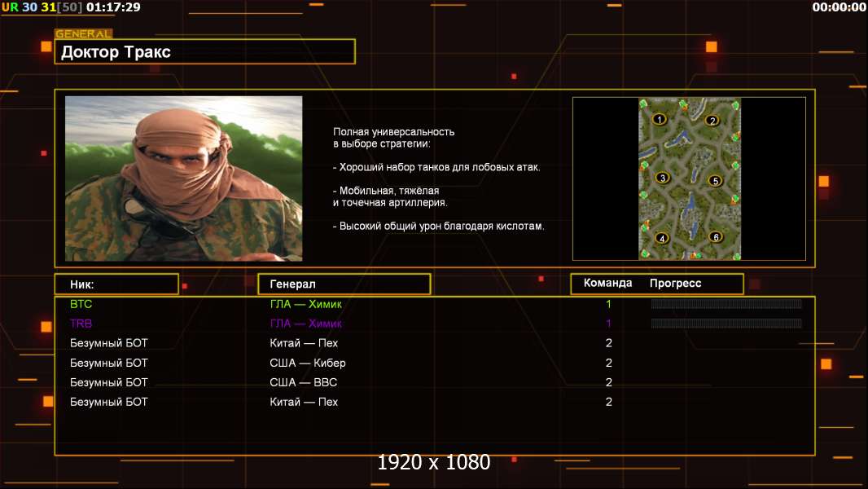Click the grey "[50]" counter at the top

[70, 7]
